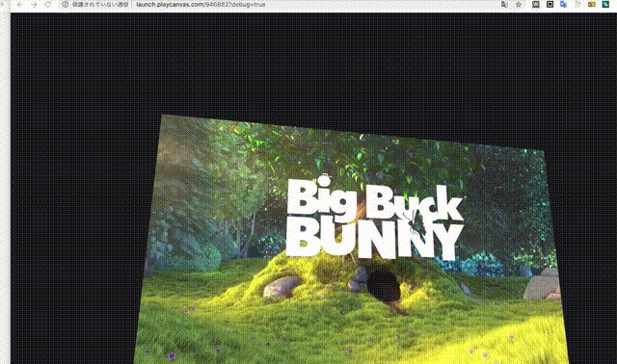Open the faint grey extension icon
The image size is (617, 364).
click(x=577, y=5)
